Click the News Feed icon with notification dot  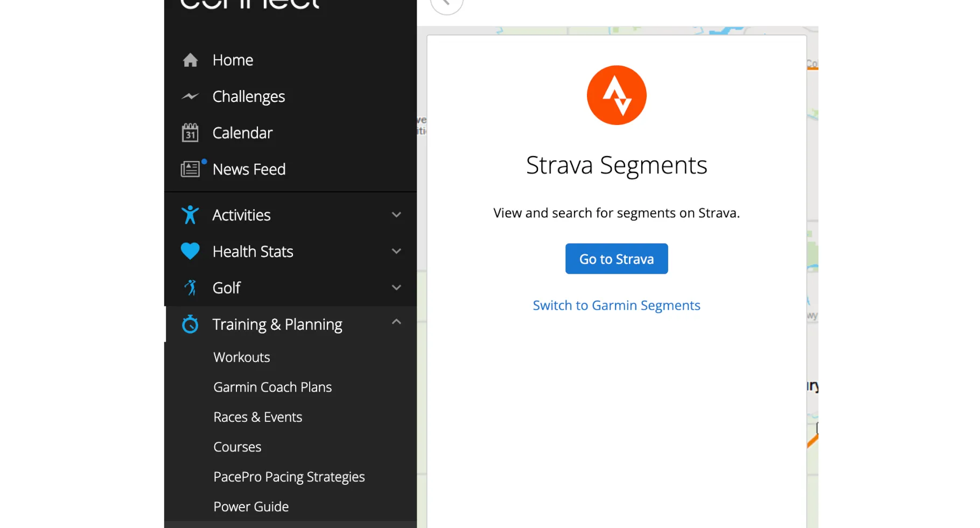[x=191, y=169]
